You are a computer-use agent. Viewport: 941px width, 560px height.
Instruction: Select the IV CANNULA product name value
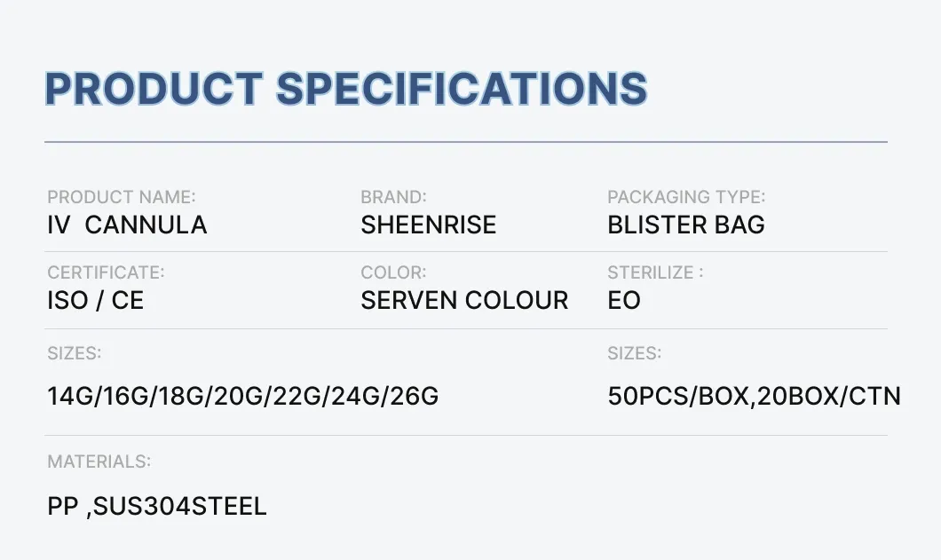pos(127,225)
